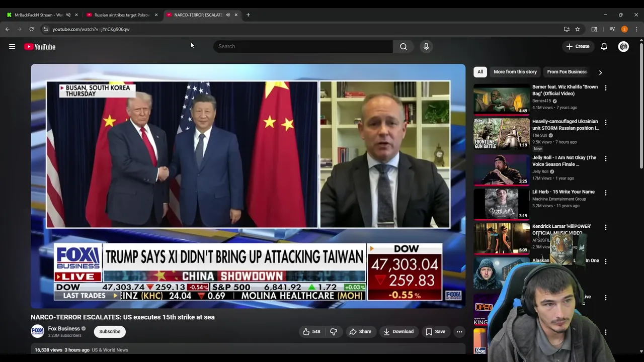Open the orange Chrome profile badge
644x362 pixels.
click(624, 29)
